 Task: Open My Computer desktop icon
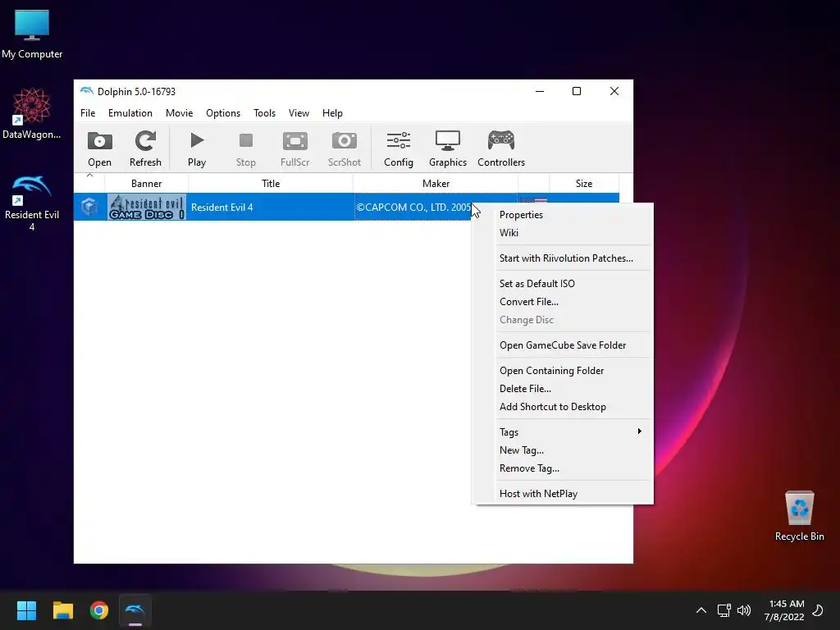coord(32,34)
